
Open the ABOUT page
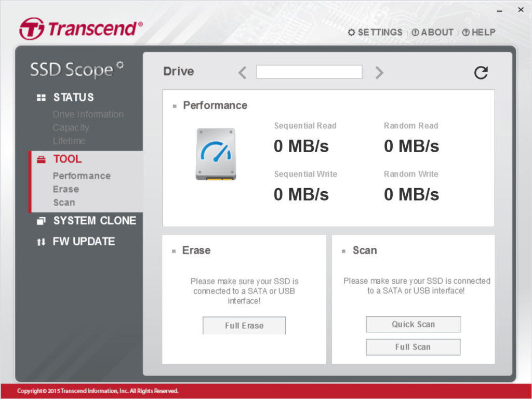(433, 32)
